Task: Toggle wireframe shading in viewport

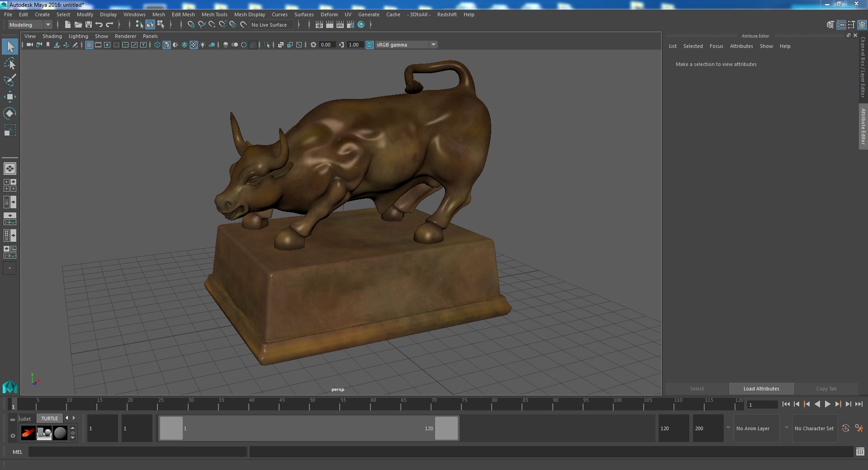Action: click(157, 45)
